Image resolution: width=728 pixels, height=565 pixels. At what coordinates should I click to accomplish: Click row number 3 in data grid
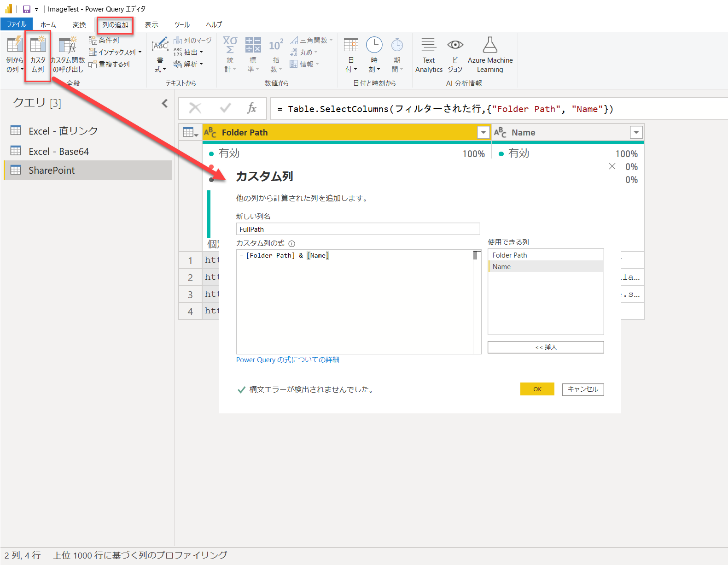coord(190,294)
